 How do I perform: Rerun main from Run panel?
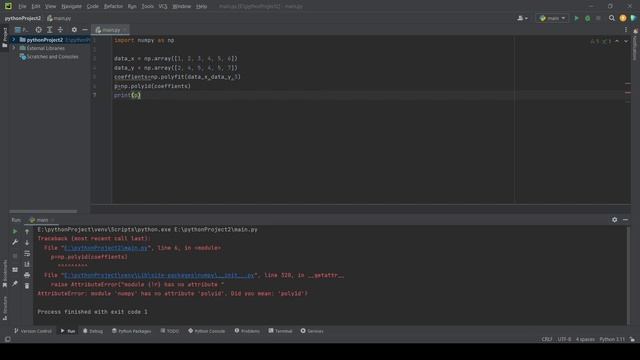tap(15, 231)
